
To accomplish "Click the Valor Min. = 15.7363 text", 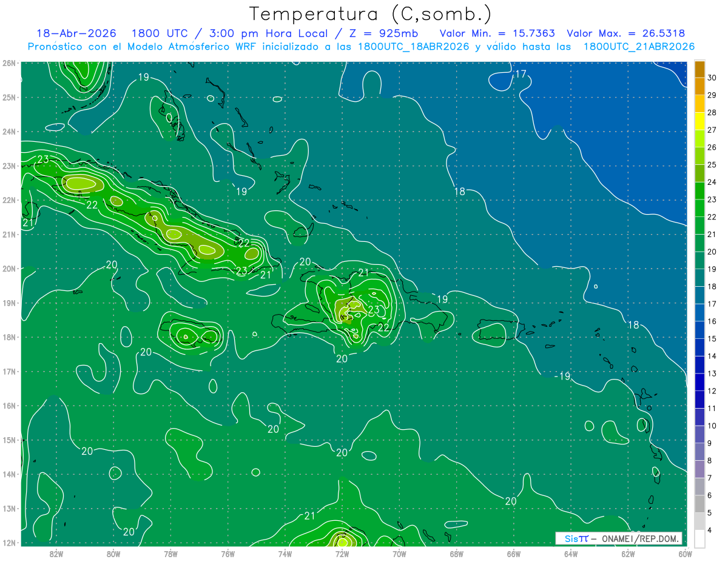I will pos(497,33).
